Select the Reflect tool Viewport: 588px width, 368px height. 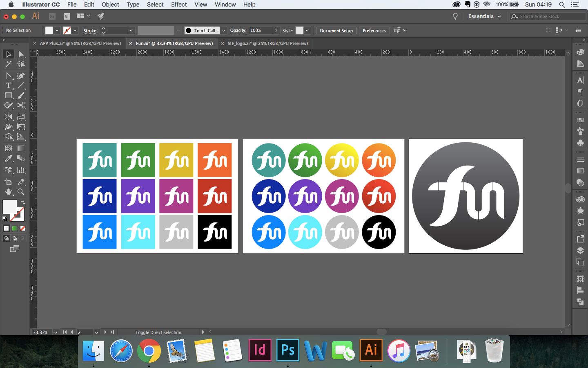[x=8, y=117]
